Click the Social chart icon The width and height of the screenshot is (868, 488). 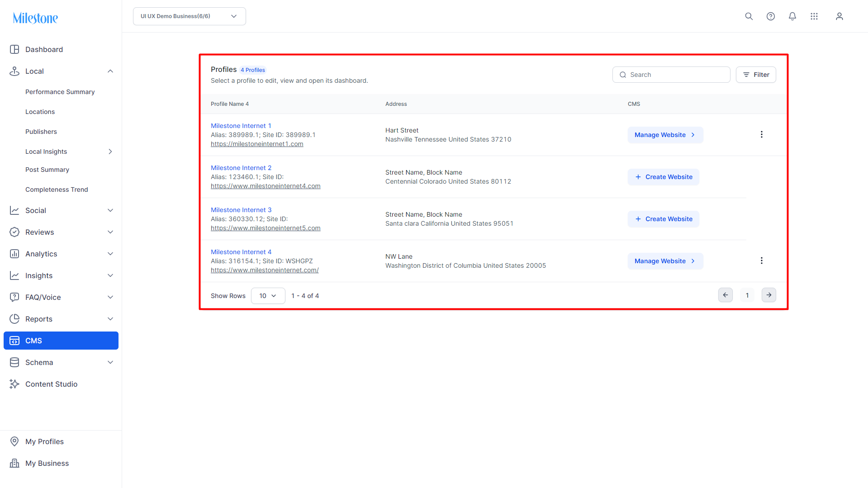tap(14, 210)
